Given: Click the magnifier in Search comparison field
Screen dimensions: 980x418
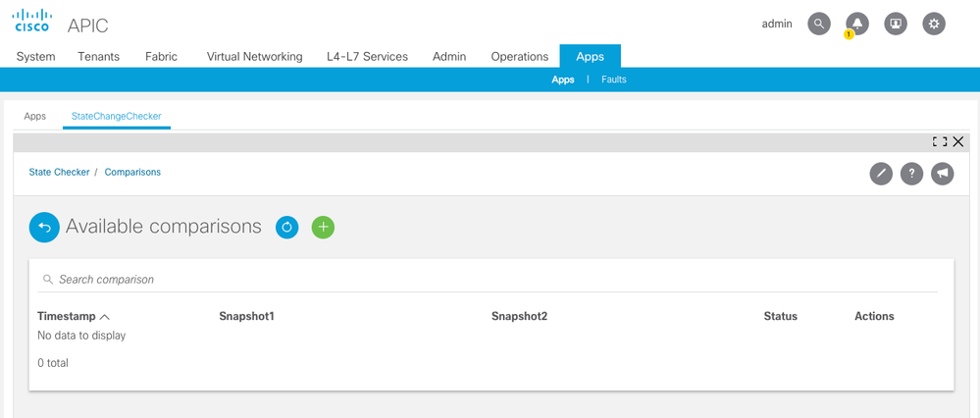Looking at the screenshot, I should click(x=47, y=280).
